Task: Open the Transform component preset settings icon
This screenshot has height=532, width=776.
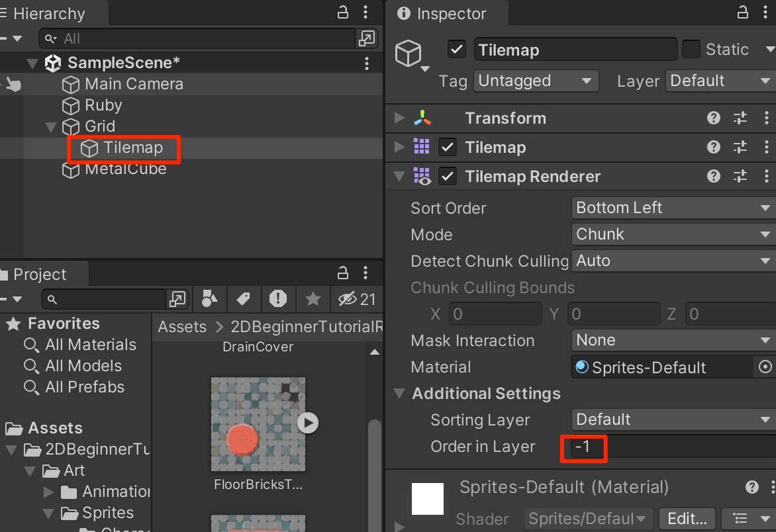Action: 740,118
